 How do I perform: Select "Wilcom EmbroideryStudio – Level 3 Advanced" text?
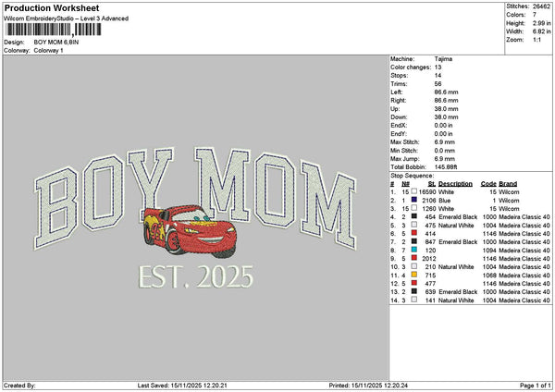click(66, 18)
